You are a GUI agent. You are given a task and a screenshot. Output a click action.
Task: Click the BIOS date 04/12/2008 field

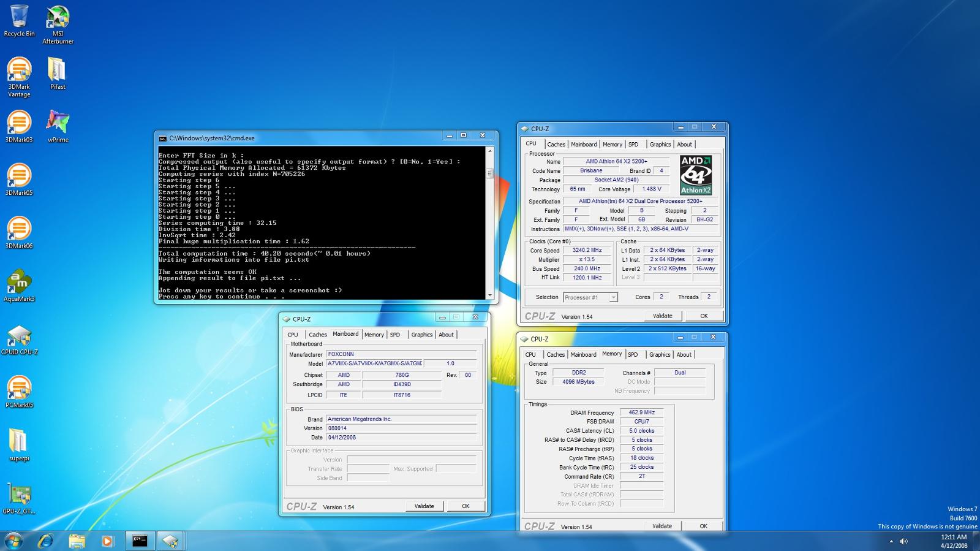point(401,438)
